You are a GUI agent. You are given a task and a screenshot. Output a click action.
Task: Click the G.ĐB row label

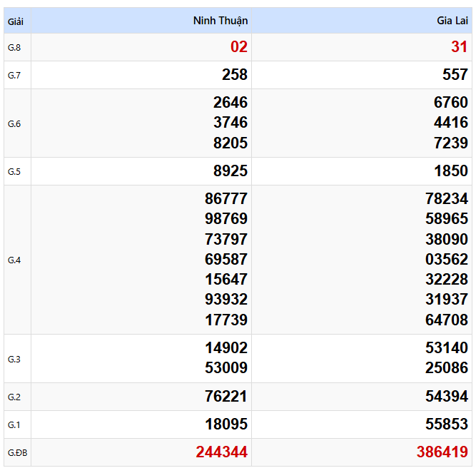click(18, 453)
